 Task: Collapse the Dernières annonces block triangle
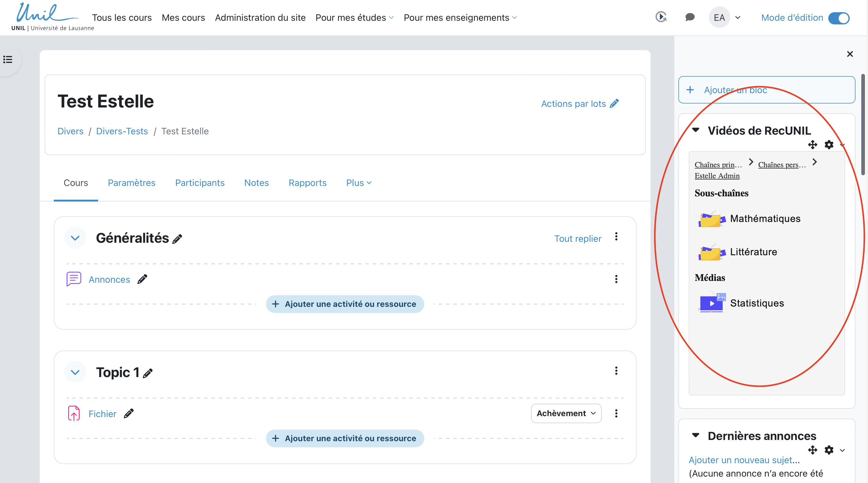tap(695, 435)
